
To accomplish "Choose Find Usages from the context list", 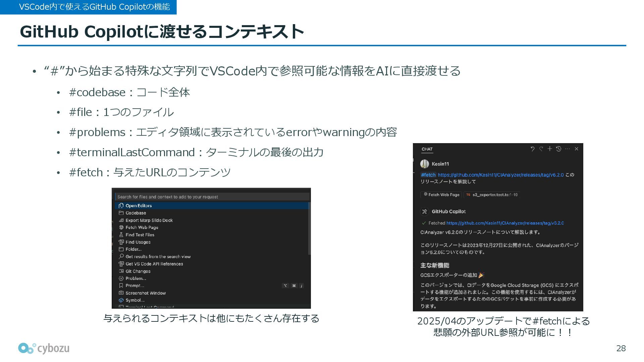I will (212, 242).
